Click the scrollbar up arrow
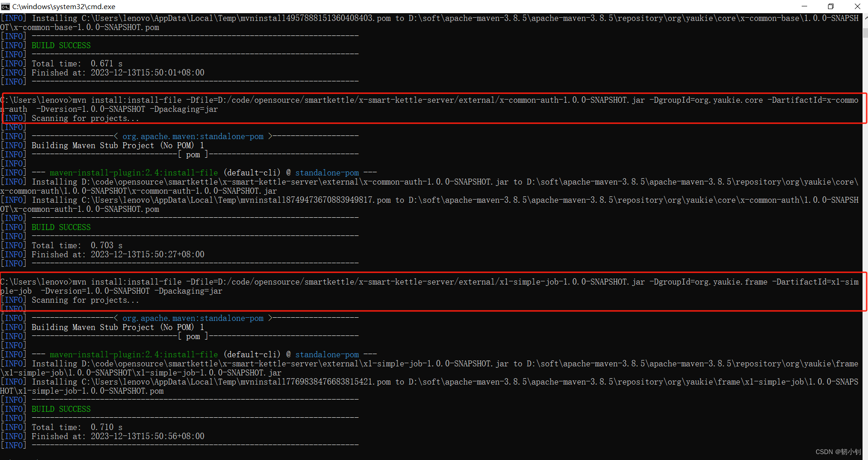This screenshot has height=460, width=868. coord(865,18)
